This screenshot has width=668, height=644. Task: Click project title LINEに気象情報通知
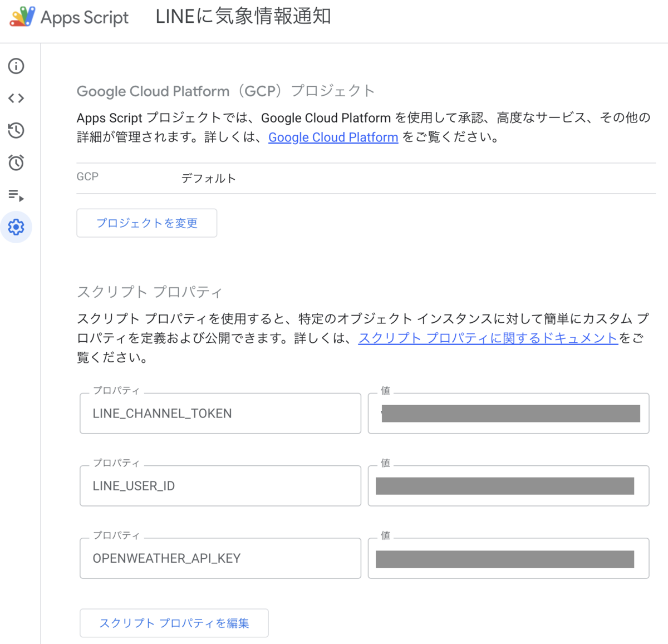tap(243, 17)
